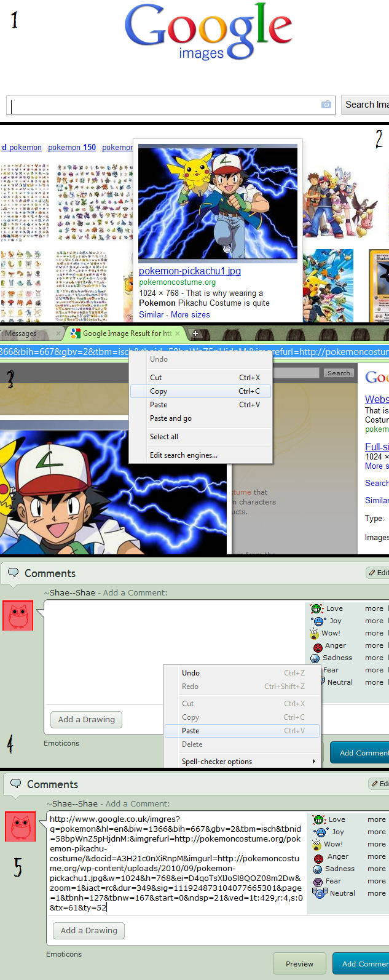Click the highlighted URL in Chrome address bar
The image size is (389, 980).
point(194,352)
